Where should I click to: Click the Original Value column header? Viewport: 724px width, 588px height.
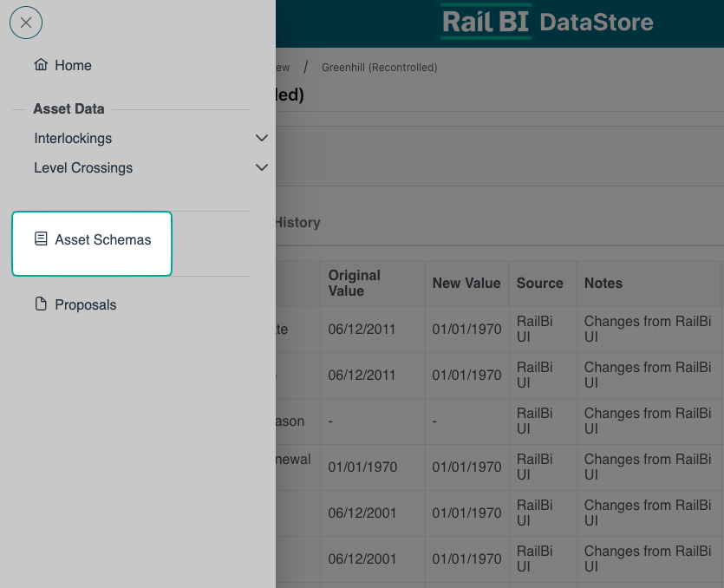coord(354,283)
